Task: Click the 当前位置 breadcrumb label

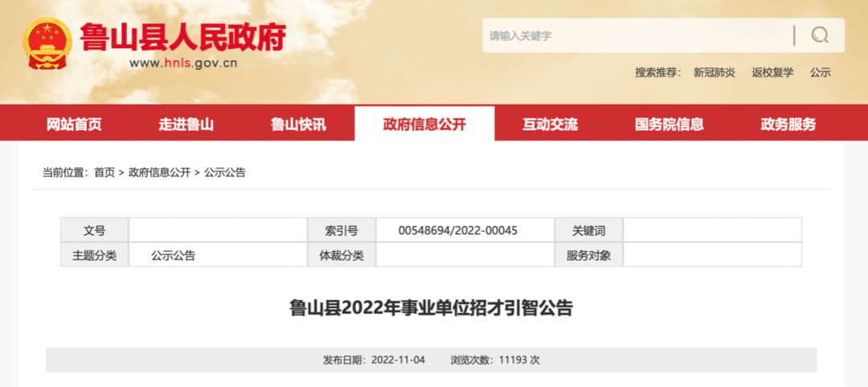Action: (x=65, y=172)
